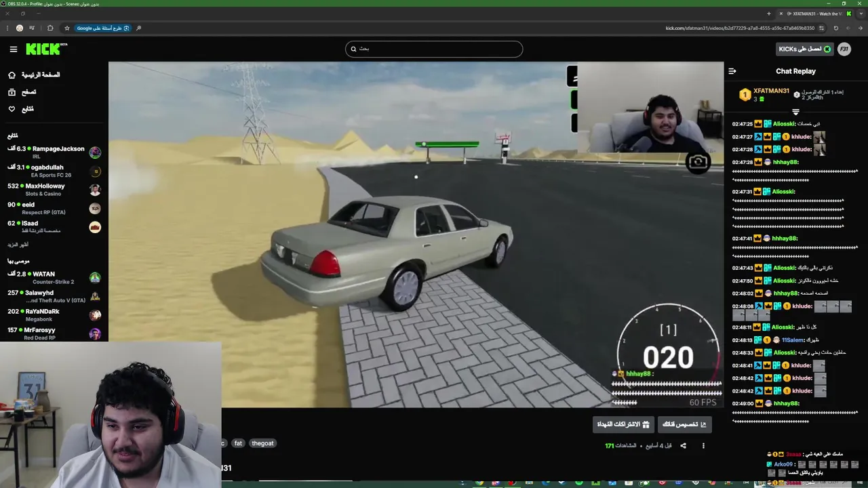
Task: Click the Gift Subs button
Action: click(x=623, y=424)
